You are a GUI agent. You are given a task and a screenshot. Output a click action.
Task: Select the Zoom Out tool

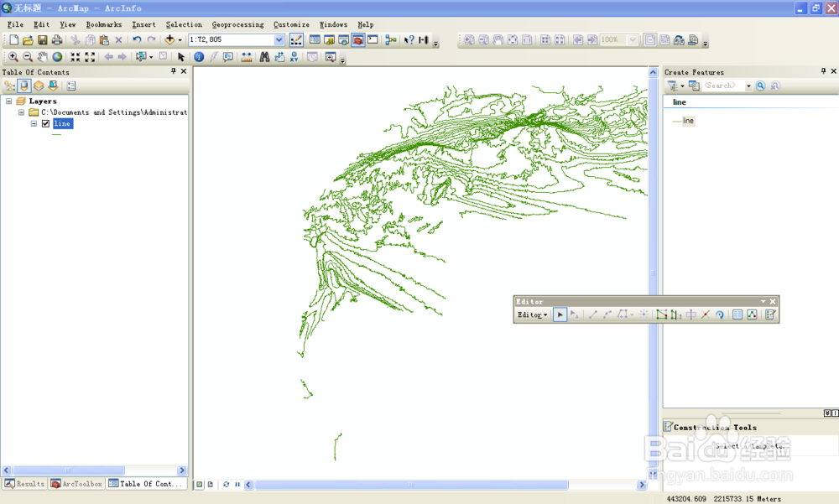click(x=28, y=57)
